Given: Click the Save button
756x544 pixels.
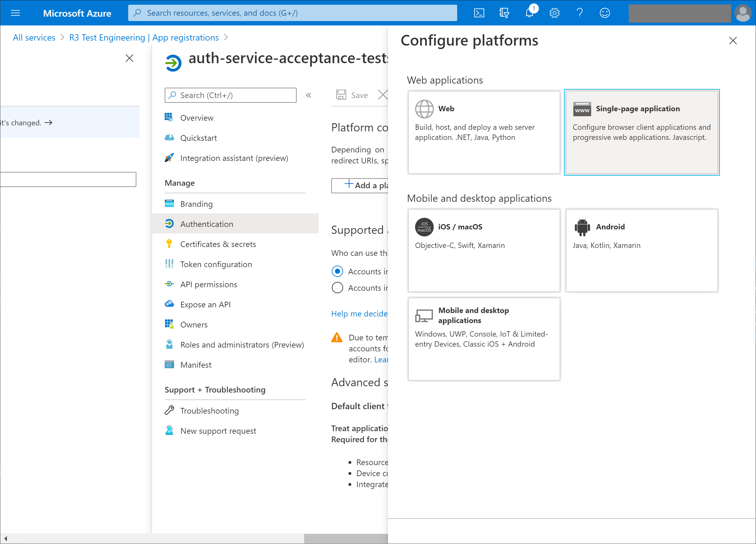Looking at the screenshot, I should coord(352,95).
